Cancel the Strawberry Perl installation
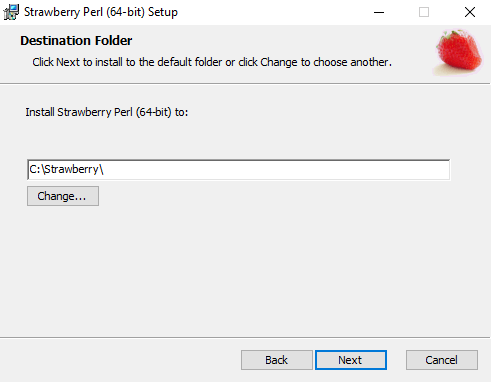This screenshot has width=491, height=382. 442,360
